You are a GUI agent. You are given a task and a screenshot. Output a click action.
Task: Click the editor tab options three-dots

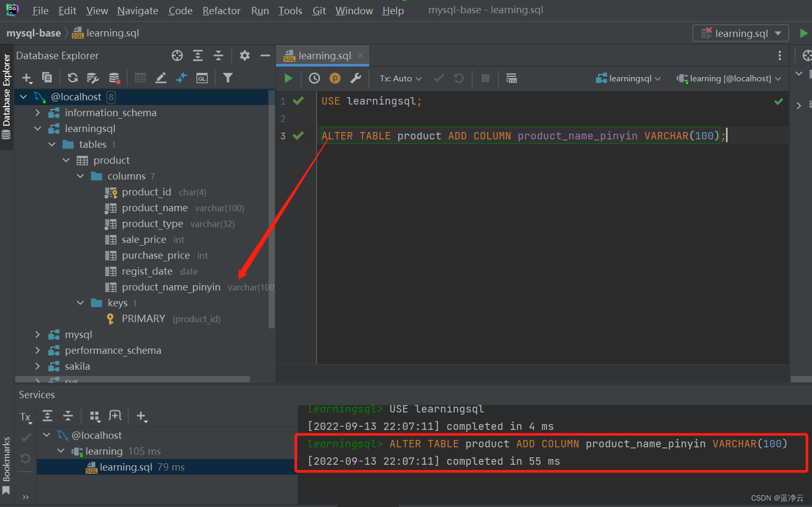pos(780,55)
